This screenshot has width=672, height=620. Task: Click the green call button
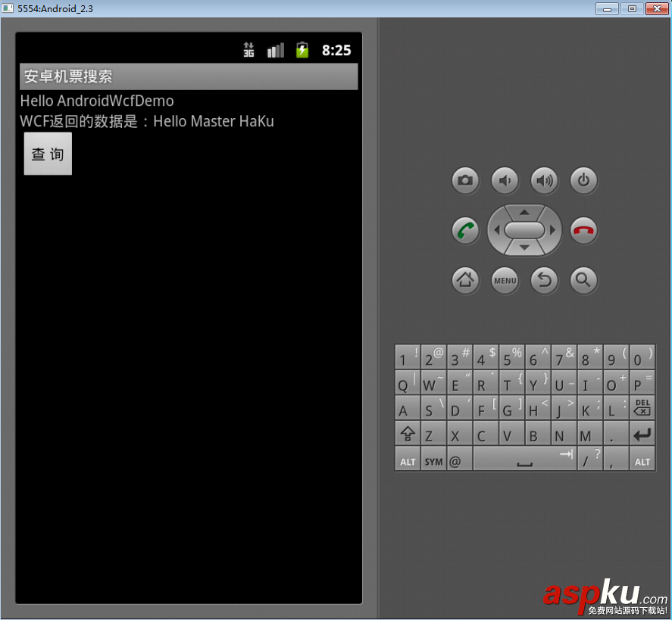pyautogui.click(x=465, y=230)
